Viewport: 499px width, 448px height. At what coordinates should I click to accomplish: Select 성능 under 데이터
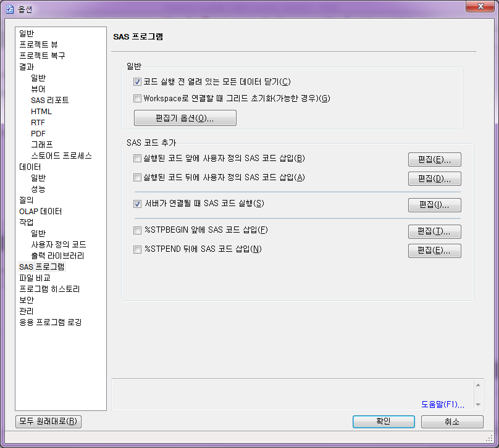click(38, 189)
